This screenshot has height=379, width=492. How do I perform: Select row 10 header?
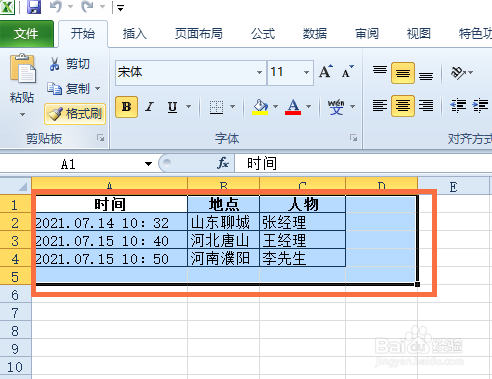tap(15, 367)
